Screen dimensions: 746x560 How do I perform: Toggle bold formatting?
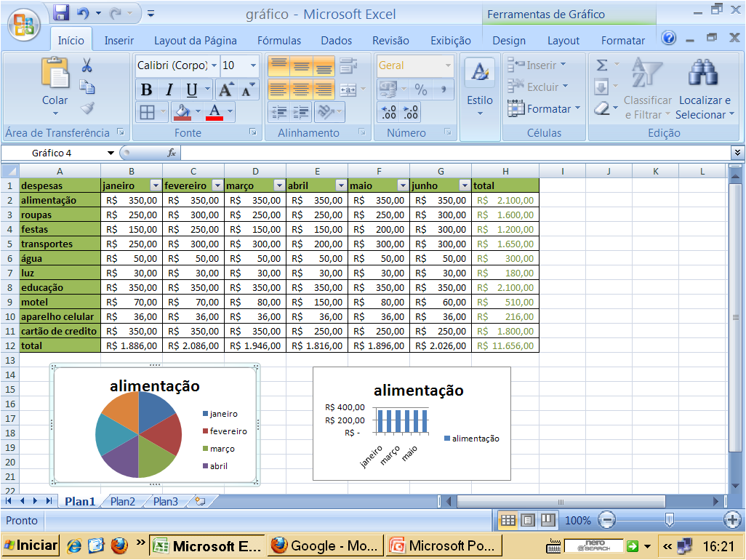[x=147, y=89]
